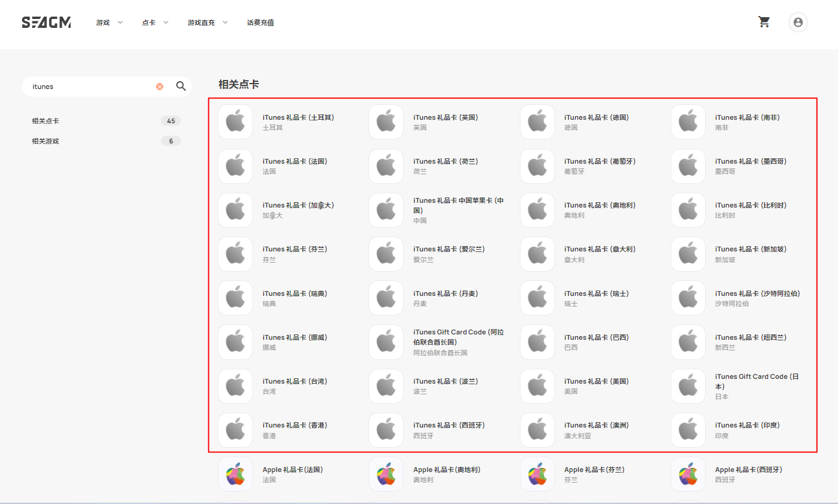Screen dimensions: 838x504
Task: Expand the 游戏直充 dropdown menu
Action: (x=208, y=23)
